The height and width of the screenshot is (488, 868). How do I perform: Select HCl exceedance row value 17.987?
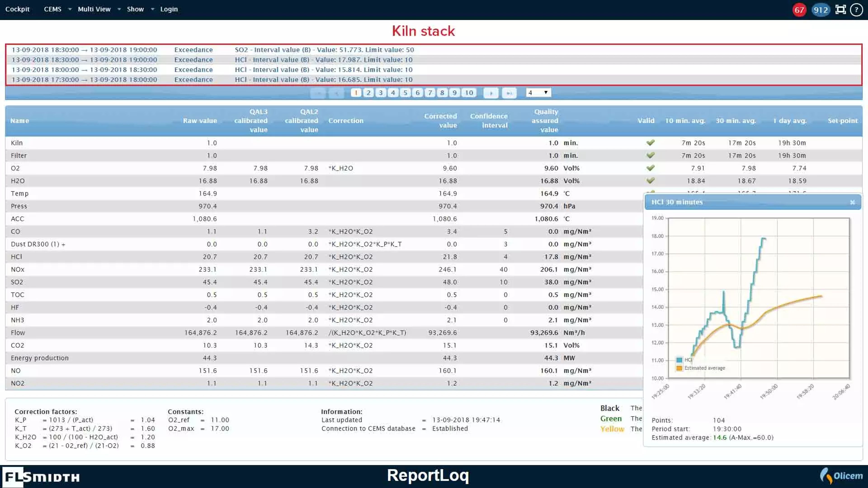click(434, 60)
